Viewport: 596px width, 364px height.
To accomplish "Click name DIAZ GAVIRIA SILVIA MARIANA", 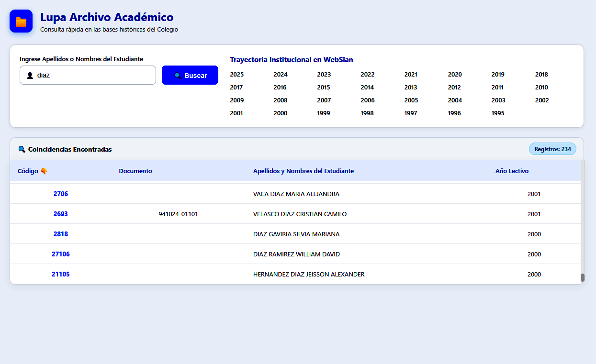I will 296,234.
